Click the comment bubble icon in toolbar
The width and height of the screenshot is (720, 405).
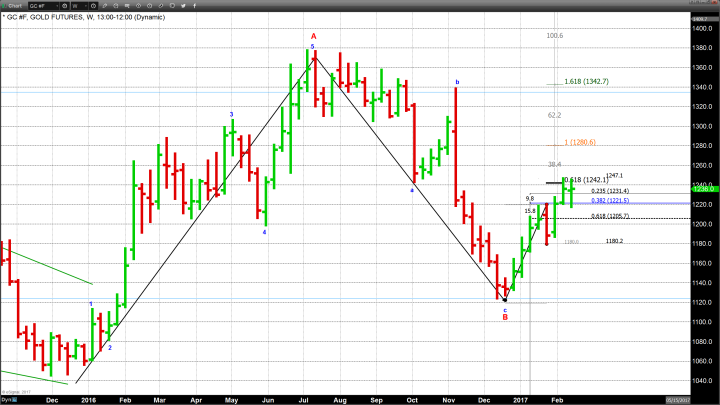127,6
